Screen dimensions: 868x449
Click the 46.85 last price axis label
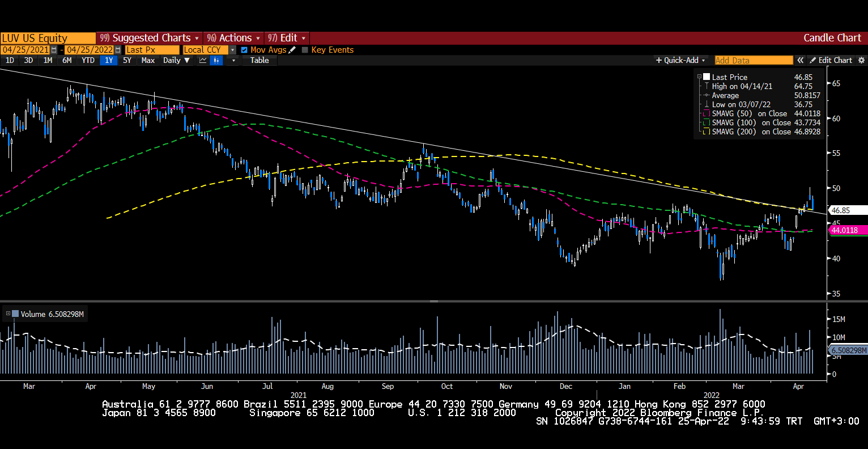[848, 210]
